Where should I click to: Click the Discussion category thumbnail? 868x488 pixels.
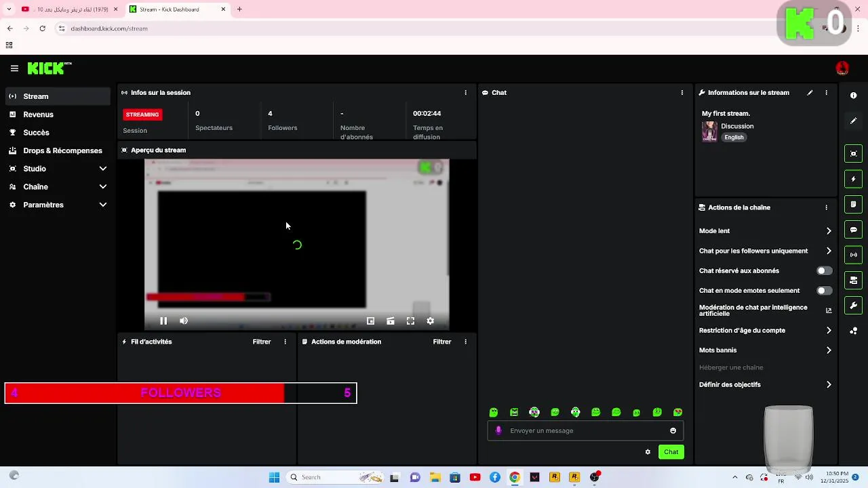coord(709,131)
